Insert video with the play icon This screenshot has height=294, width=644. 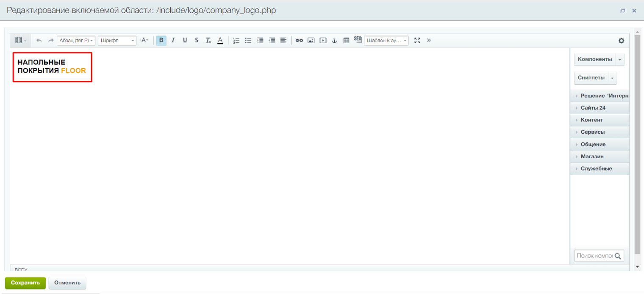coord(323,41)
